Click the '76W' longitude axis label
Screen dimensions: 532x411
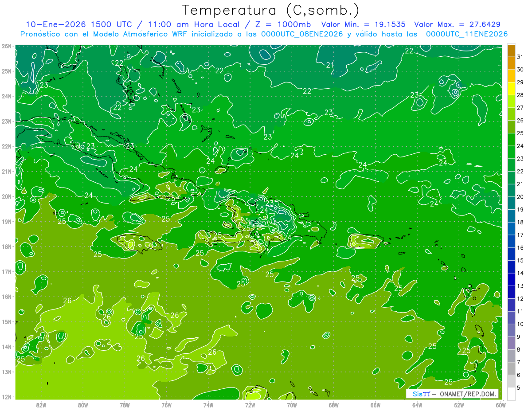tap(166, 404)
